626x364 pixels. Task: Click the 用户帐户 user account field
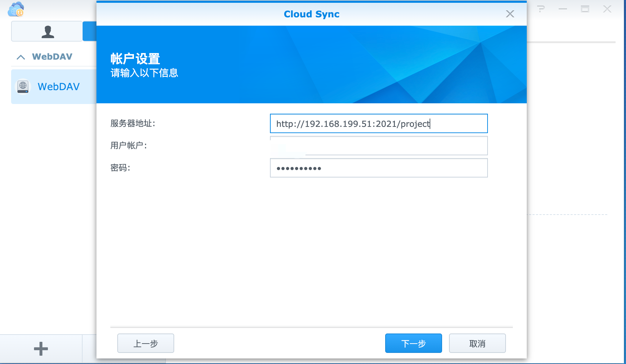coord(379,146)
